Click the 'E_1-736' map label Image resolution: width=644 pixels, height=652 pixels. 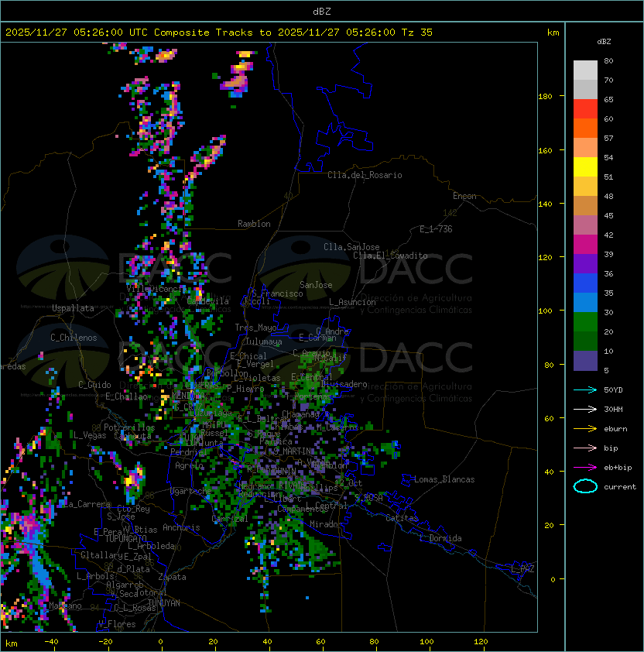click(436, 229)
